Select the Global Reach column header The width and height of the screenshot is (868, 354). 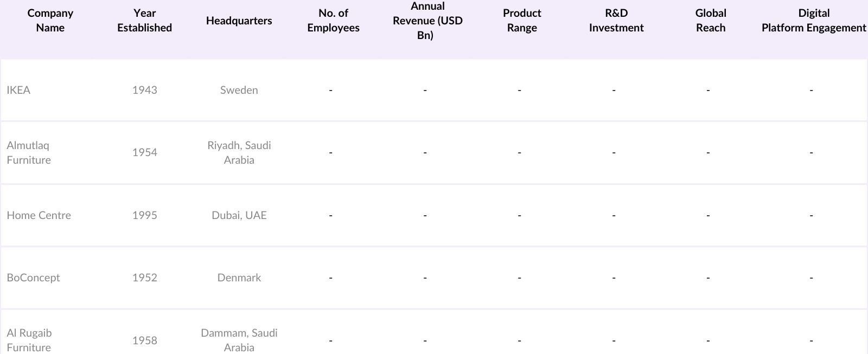coord(711,21)
